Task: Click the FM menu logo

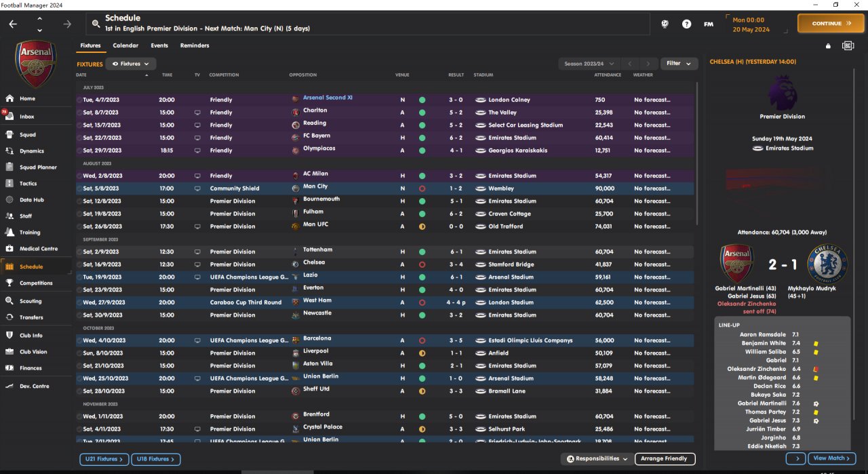Action: tap(708, 24)
